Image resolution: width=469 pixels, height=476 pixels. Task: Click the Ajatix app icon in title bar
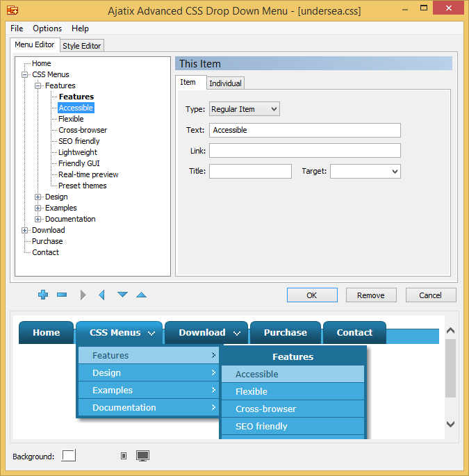tap(13, 10)
